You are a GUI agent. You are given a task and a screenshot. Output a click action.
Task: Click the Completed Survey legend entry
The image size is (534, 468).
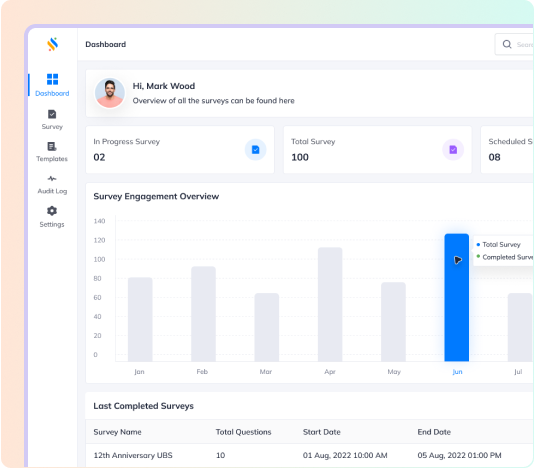(505, 257)
